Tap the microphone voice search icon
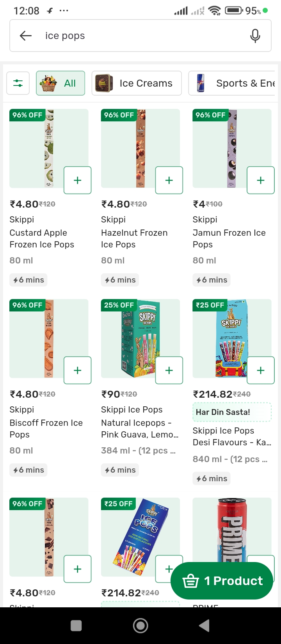The width and height of the screenshot is (281, 644). click(x=255, y=36)
